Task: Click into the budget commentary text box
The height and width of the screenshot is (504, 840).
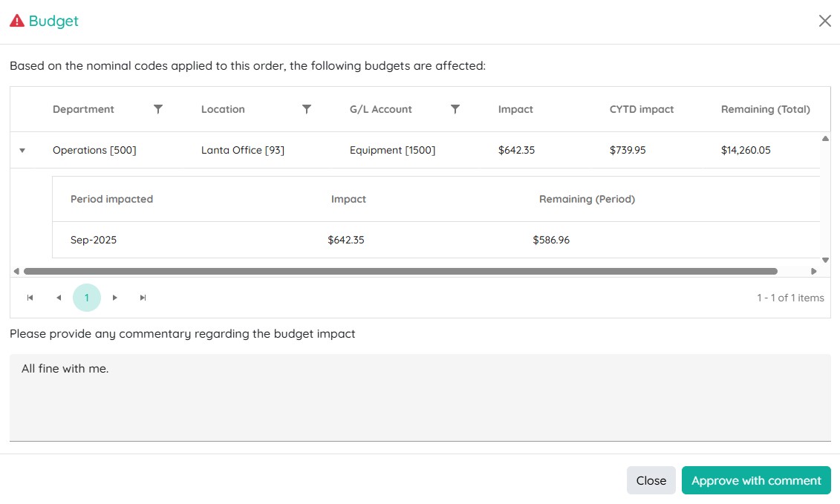Action: pos(420,397)
